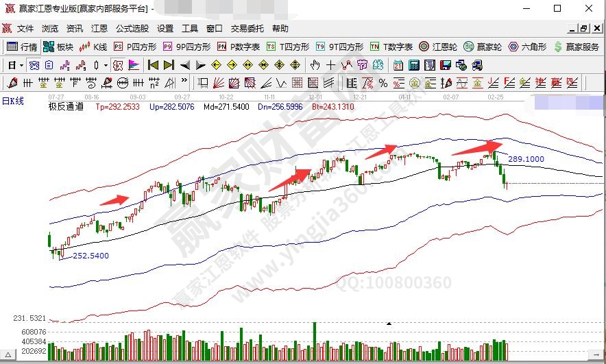Open the 行情 market quotes view
Image resolution: width=606 pixels, height=364 pixels.
[21, 47]
